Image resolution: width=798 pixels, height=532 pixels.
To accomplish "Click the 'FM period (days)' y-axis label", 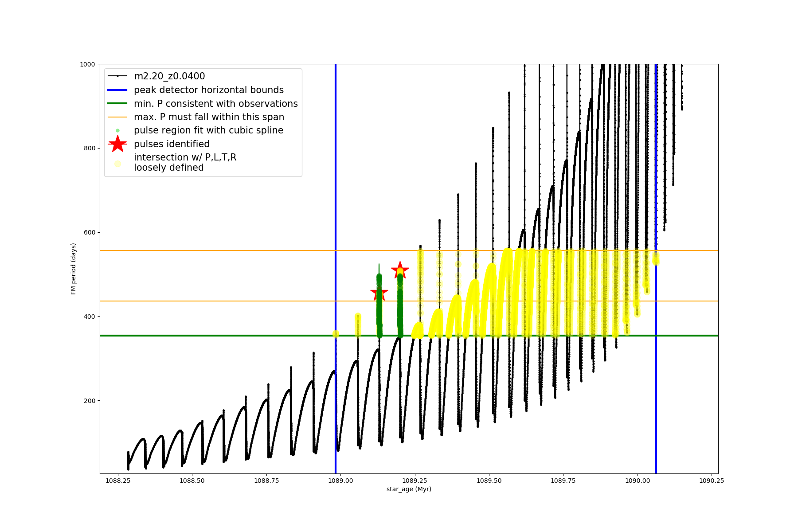I will 74,269.
